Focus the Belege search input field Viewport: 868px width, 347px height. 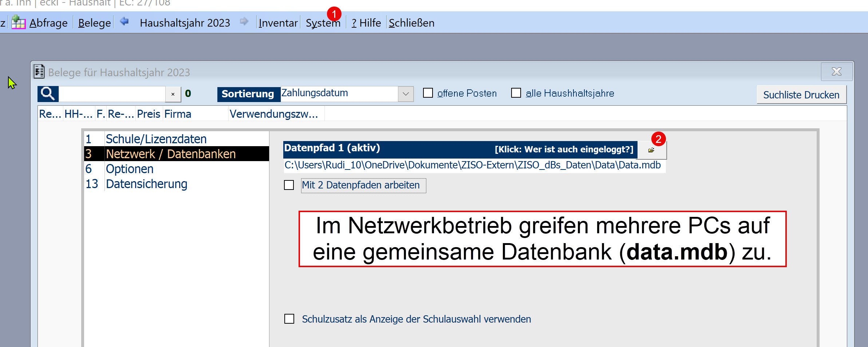click(x=112, y=94)
